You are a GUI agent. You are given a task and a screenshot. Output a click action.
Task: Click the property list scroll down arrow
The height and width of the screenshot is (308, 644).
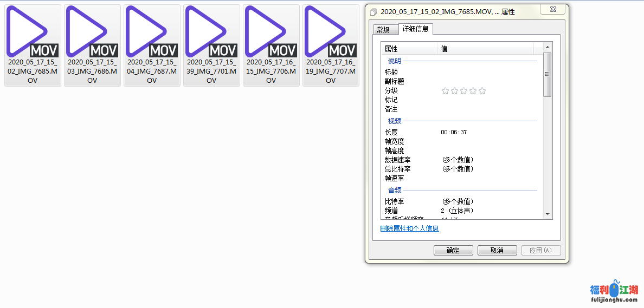(547, 214)
